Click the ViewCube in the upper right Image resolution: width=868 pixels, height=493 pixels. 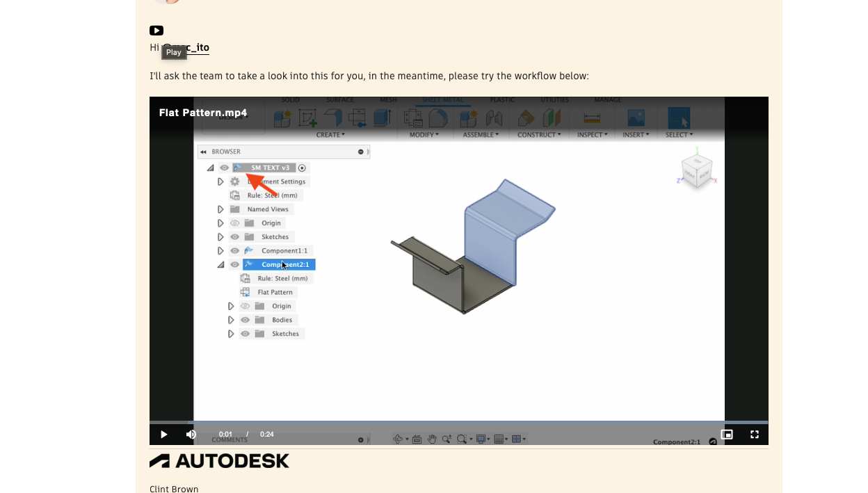[696, 168]
